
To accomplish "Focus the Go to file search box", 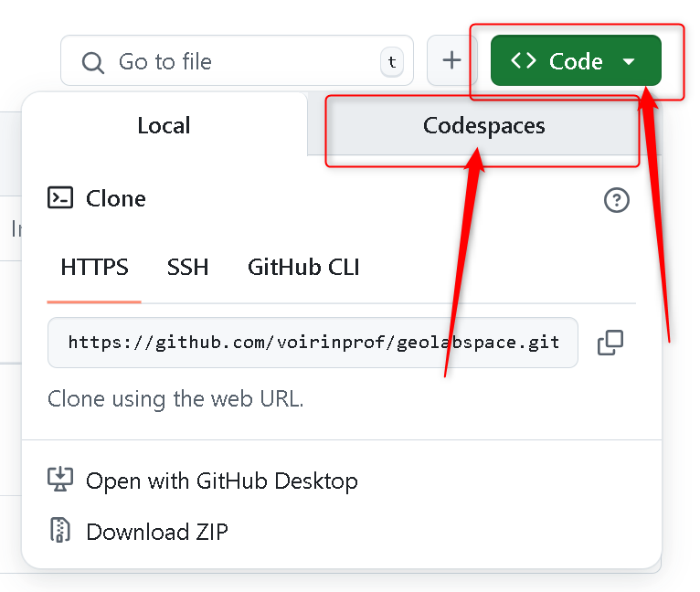I will [x=237, y=60].
